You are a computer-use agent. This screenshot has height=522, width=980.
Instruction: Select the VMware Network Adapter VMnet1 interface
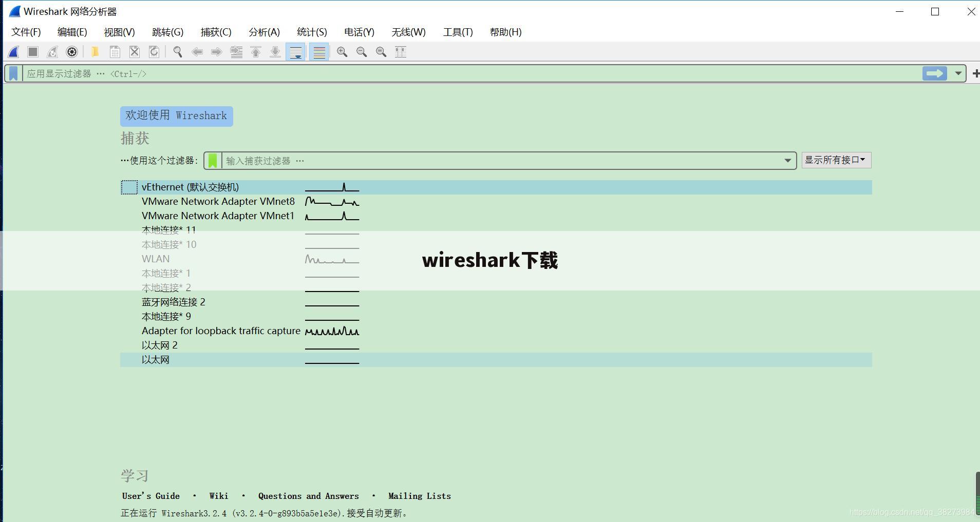(x=496, y=216)
